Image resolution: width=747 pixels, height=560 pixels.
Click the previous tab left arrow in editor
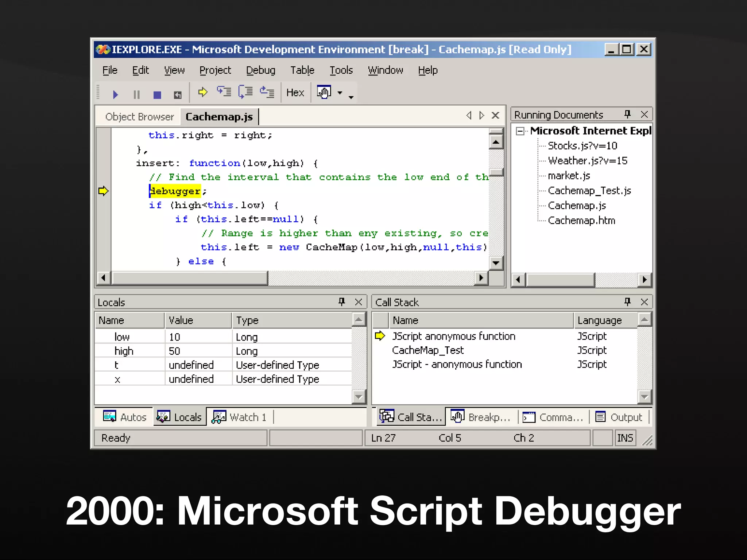coord(469,116)
